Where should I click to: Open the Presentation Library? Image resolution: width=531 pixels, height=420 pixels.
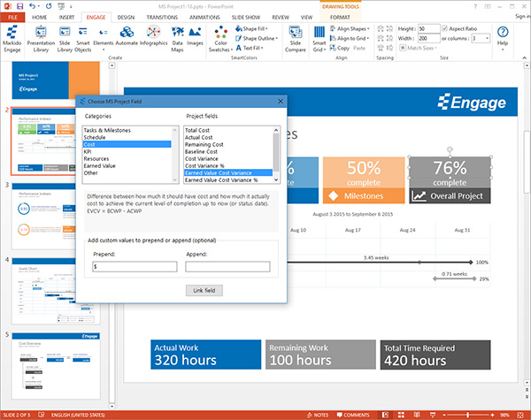tap(41, 38)
